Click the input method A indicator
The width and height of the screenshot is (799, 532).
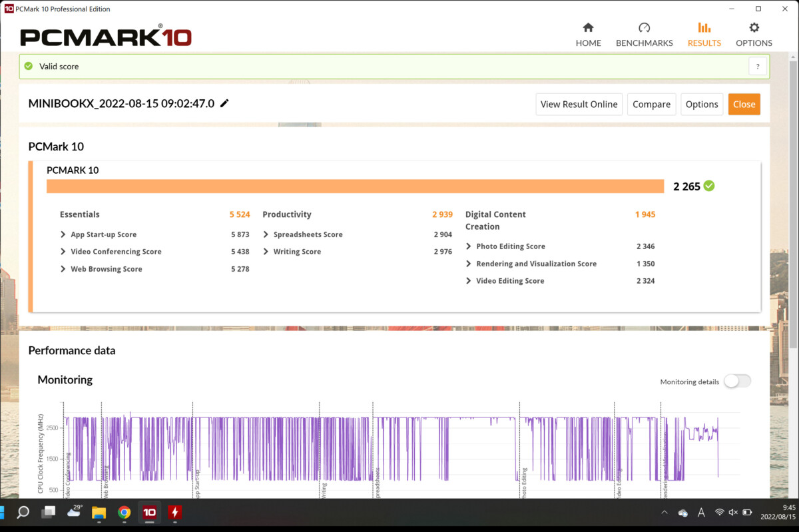tap(701, 513)
